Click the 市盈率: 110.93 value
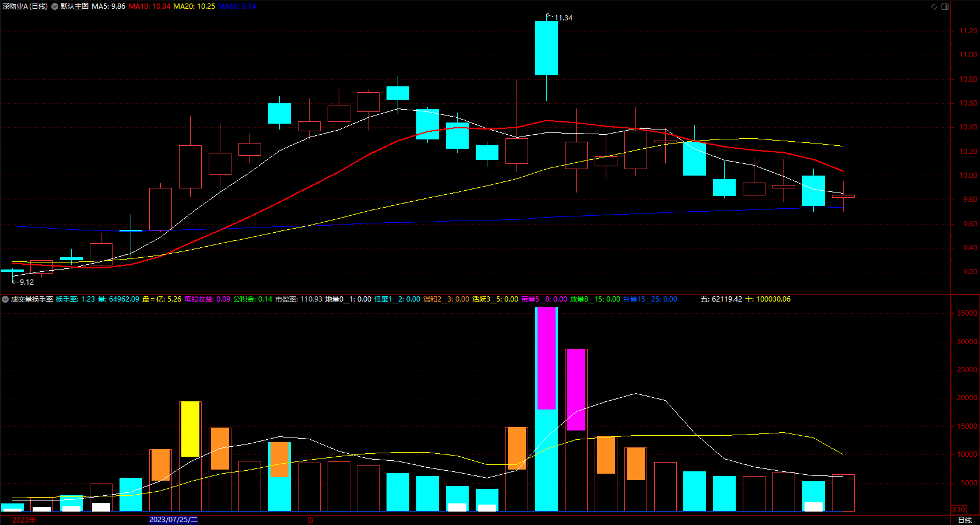 click(x=298, y=299)
